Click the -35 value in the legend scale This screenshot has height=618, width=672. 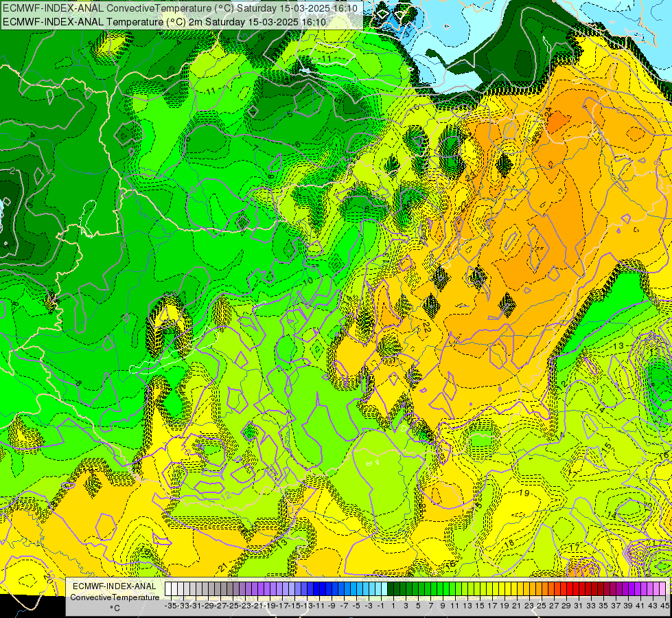pos(170,606)
